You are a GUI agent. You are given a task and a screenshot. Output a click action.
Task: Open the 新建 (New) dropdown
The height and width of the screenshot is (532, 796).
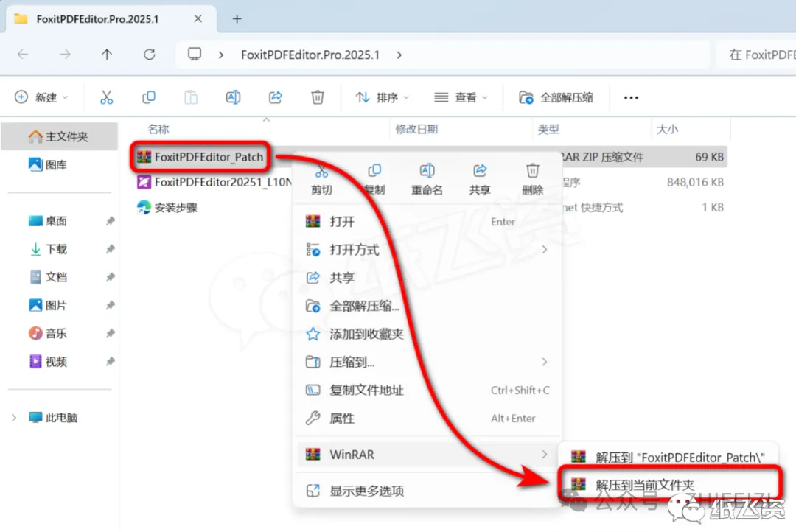41,97
